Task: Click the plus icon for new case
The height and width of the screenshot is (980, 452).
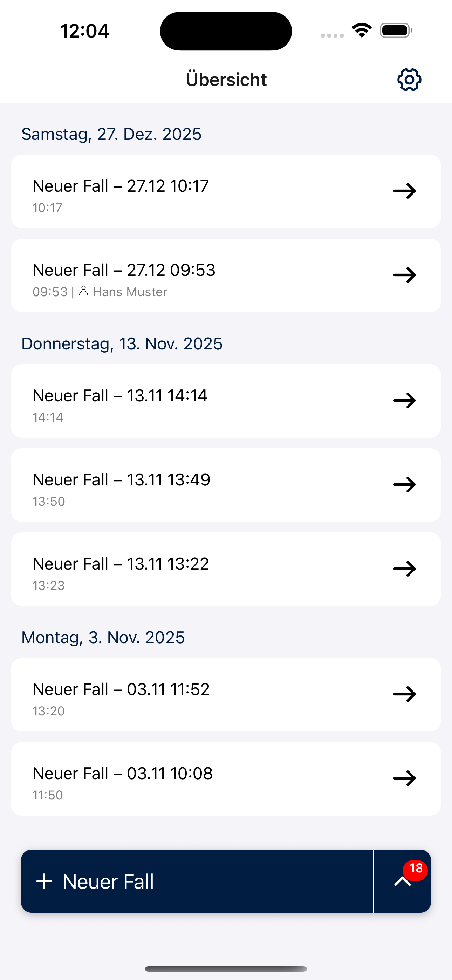Action: coord(44,882)
